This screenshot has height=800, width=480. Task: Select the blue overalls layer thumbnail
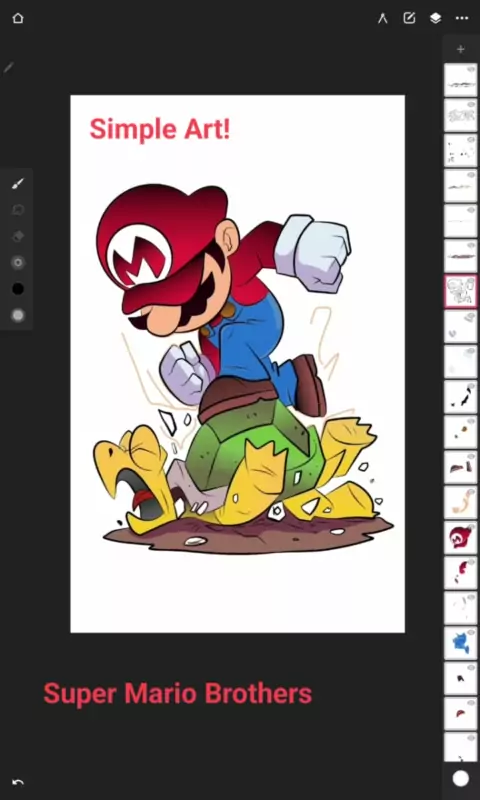(461, 643)
